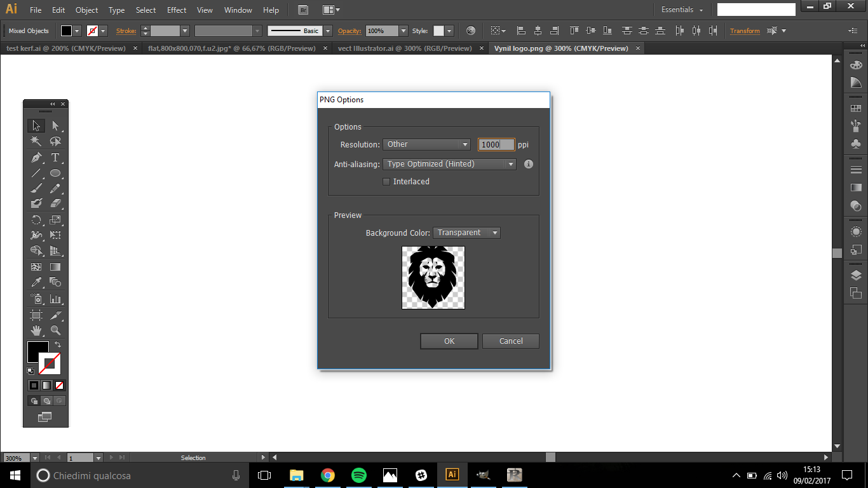Click OK in PNG Options
This screenshot has height=488, width=868.
[449, 341]
